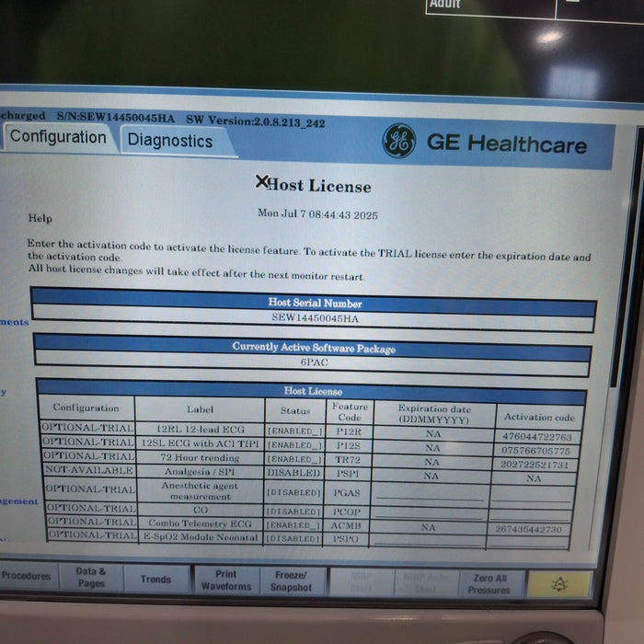Click the PCOP feature code
This screenshot has width=644, height=644.
pyautogui.click(x=347, y=512)
